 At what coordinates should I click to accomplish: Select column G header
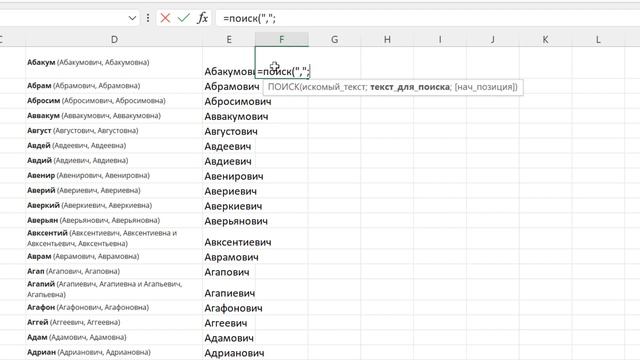pos(335,40)
